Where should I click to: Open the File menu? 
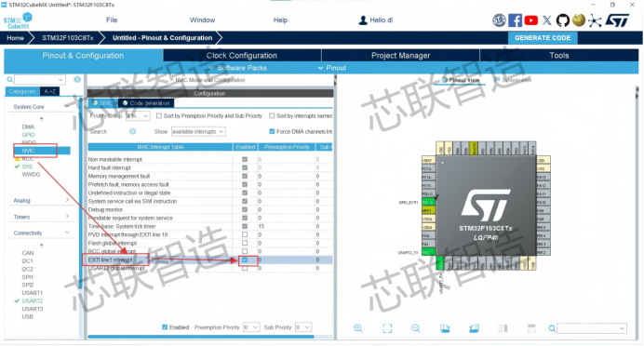point(112,20)
